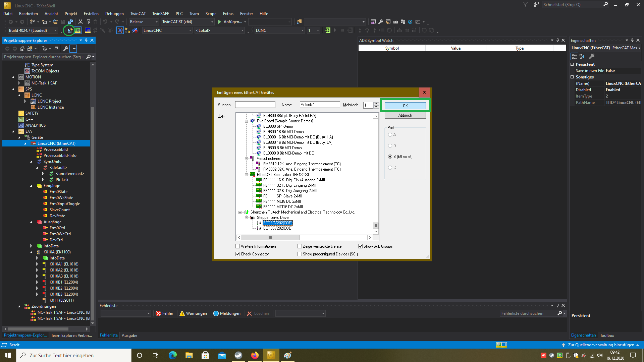Open the Release configuration dropdown
Screen dimensions: 644x362
(x=144, y=22)
